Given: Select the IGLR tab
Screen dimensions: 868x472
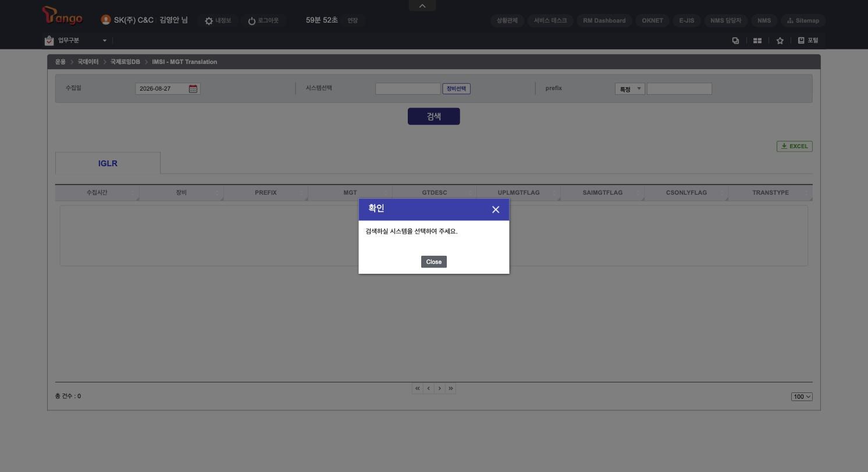Looking at the screenshot, I should pyautogui.click(x=108, y=163).
